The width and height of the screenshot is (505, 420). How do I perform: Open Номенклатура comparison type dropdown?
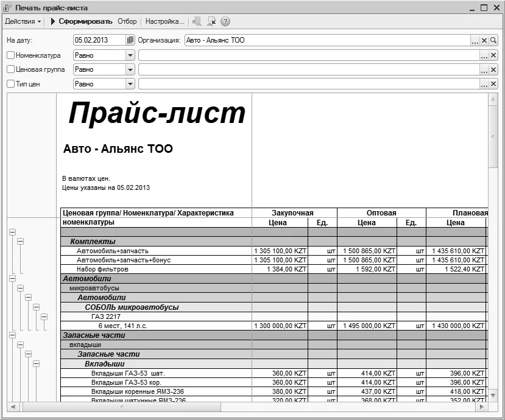(x=130, y=55)
